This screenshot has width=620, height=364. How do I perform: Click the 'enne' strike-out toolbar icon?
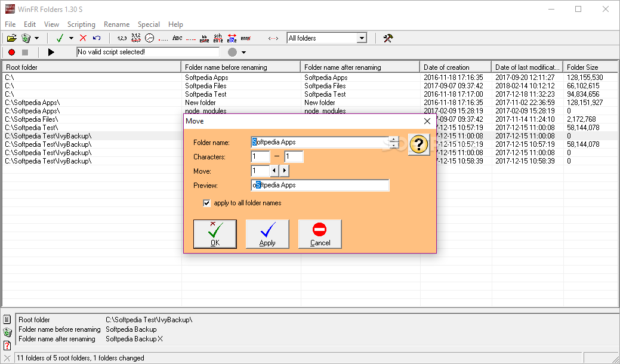(245, 38)
